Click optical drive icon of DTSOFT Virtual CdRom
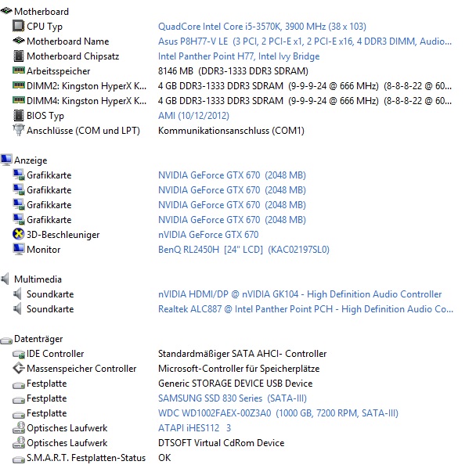The height and width of the screenshot is (472, 476). 19,442
